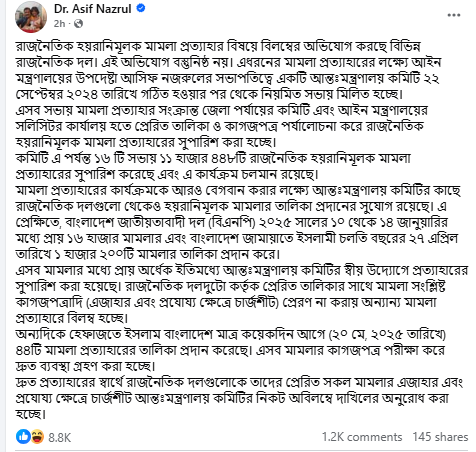Click the line starting কমিটি এ পর্যন্ত ১৬
This screenshot has height=452, width=476.
point(213,158)
